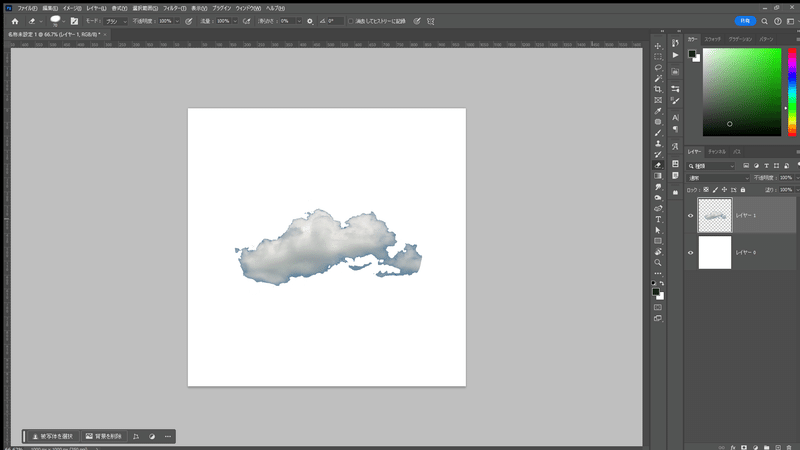
Task: Open the イメージ menu
Action: 72,8
